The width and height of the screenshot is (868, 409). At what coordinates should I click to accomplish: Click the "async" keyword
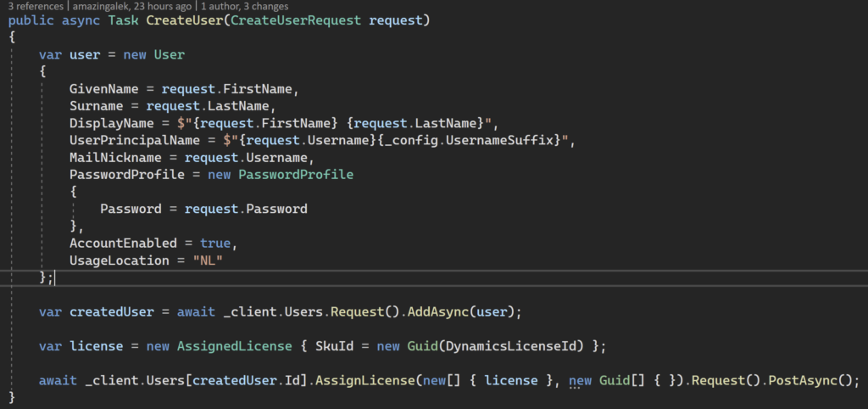(81, 21)
